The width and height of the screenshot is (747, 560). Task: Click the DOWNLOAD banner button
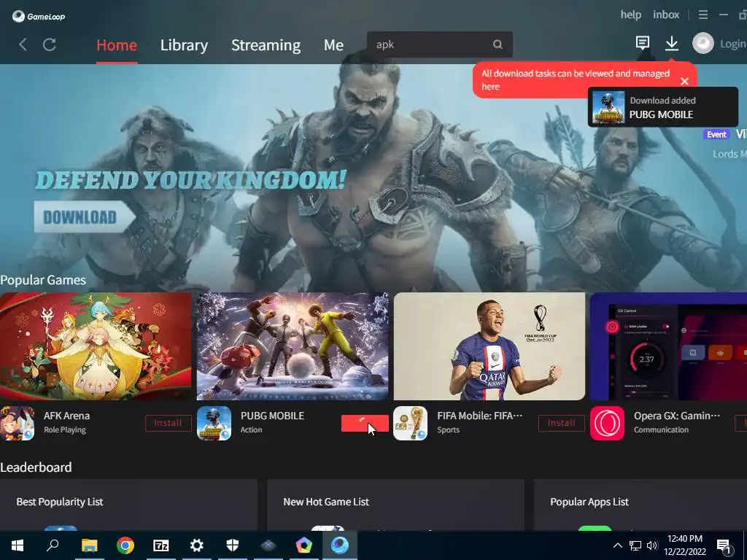[x=85, y=217]
